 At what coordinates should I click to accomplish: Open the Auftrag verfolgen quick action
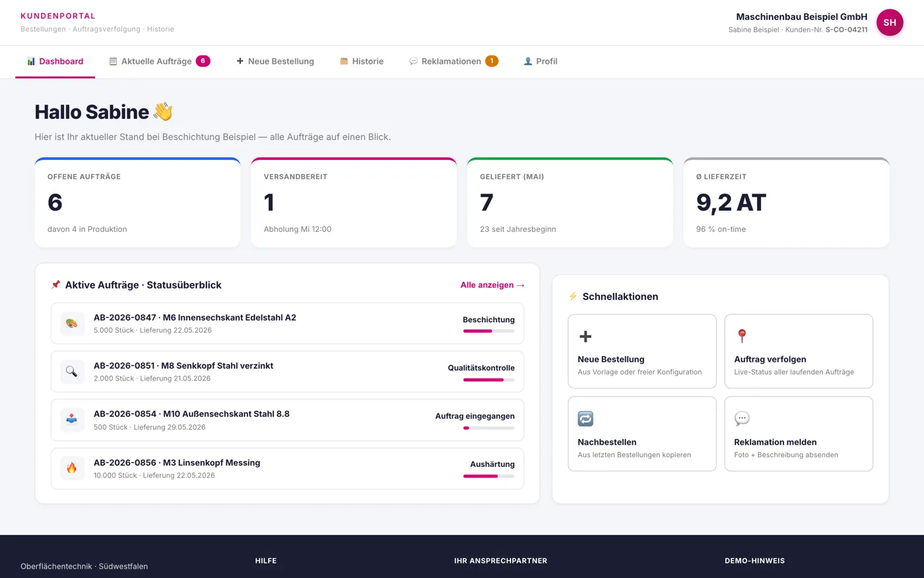point(799,351)
